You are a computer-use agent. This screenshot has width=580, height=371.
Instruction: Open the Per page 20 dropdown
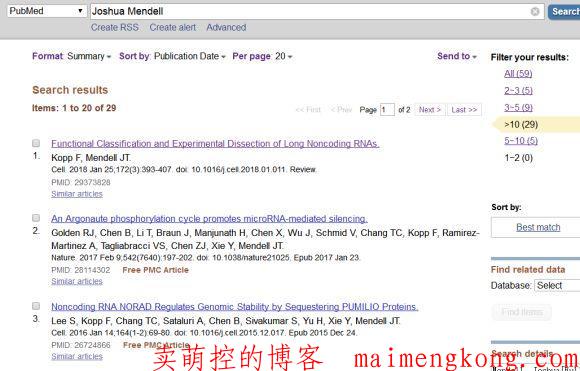click(x=262, y=56)
